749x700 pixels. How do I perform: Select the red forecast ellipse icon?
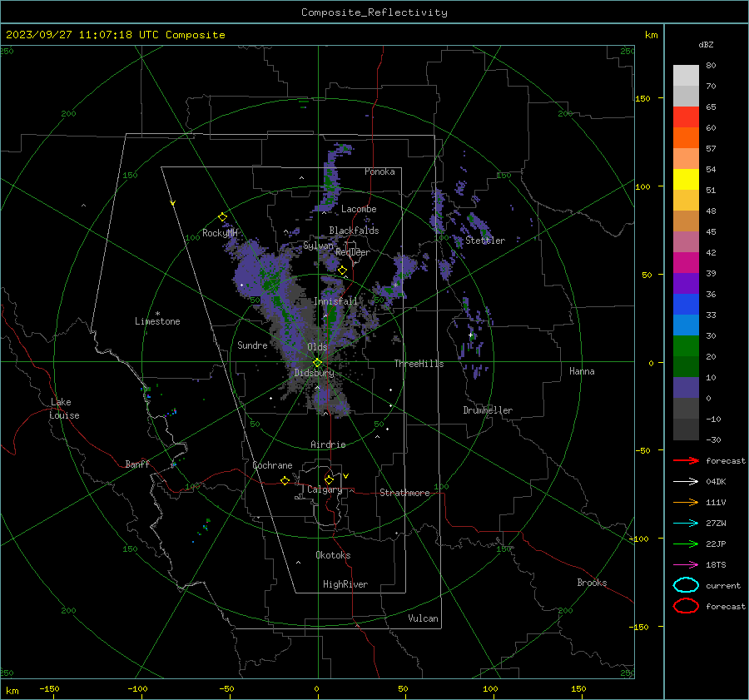pyautogui.click(x=686, y=606)
